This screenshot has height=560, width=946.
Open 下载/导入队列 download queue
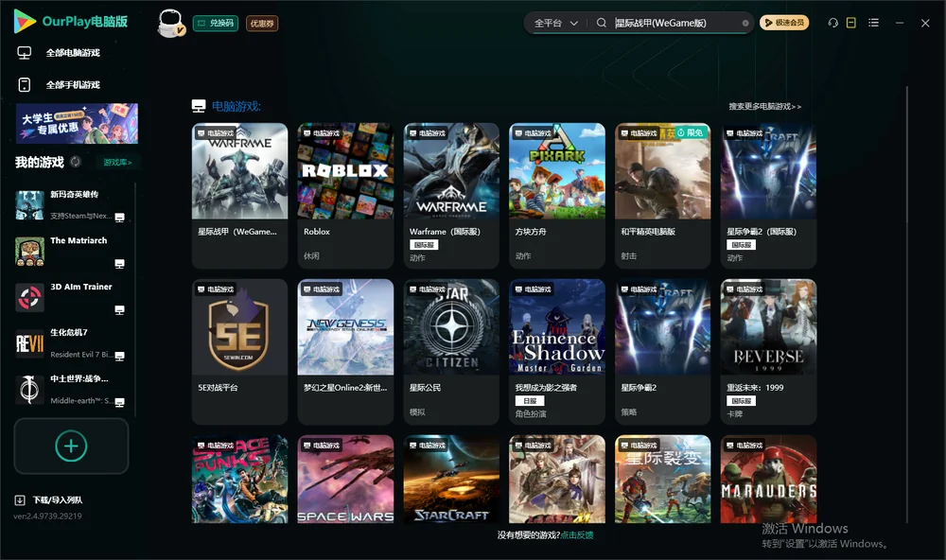48,499
